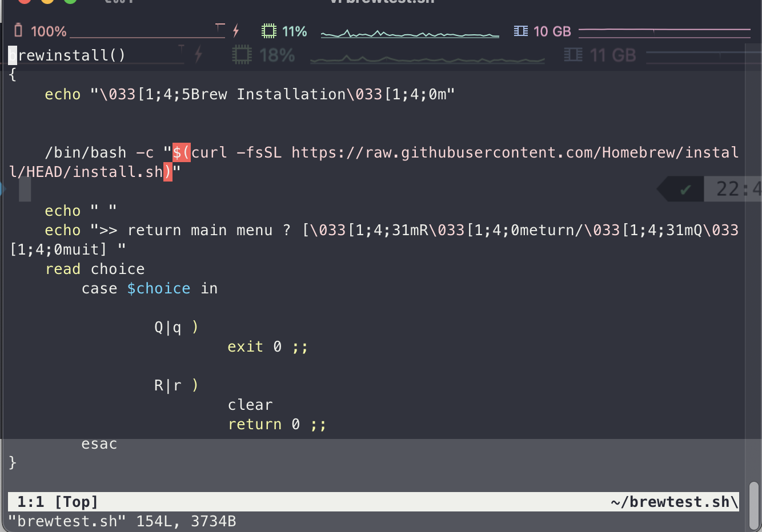Click the '10 GB' memory label
This screenshot has height=532, width=762.
click(552, 31)
